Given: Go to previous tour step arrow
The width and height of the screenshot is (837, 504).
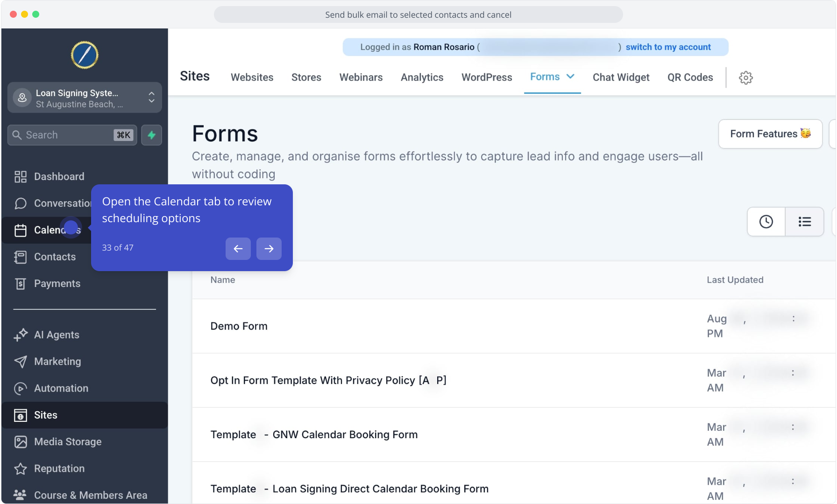Looking at the screenshot, I should coord(238,249).
